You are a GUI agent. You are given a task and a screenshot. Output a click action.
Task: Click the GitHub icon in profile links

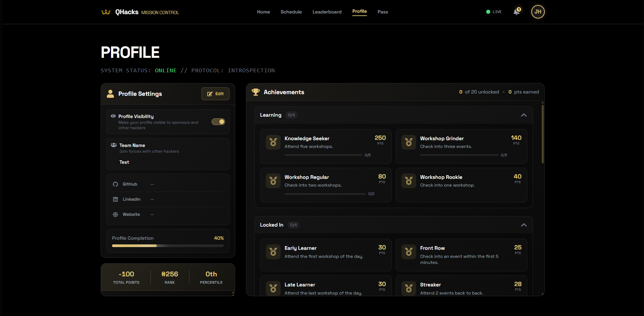coord(115,184)
